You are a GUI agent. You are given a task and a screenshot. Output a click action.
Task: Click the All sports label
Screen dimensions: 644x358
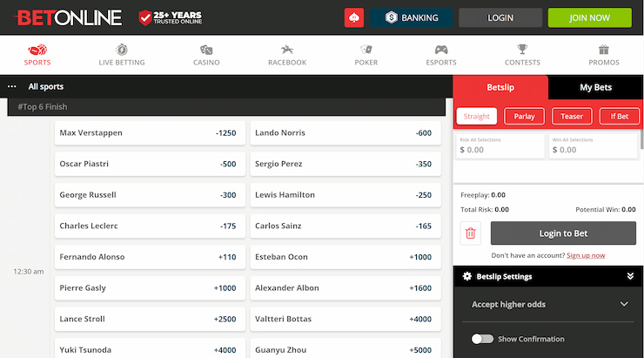point(45,86)
